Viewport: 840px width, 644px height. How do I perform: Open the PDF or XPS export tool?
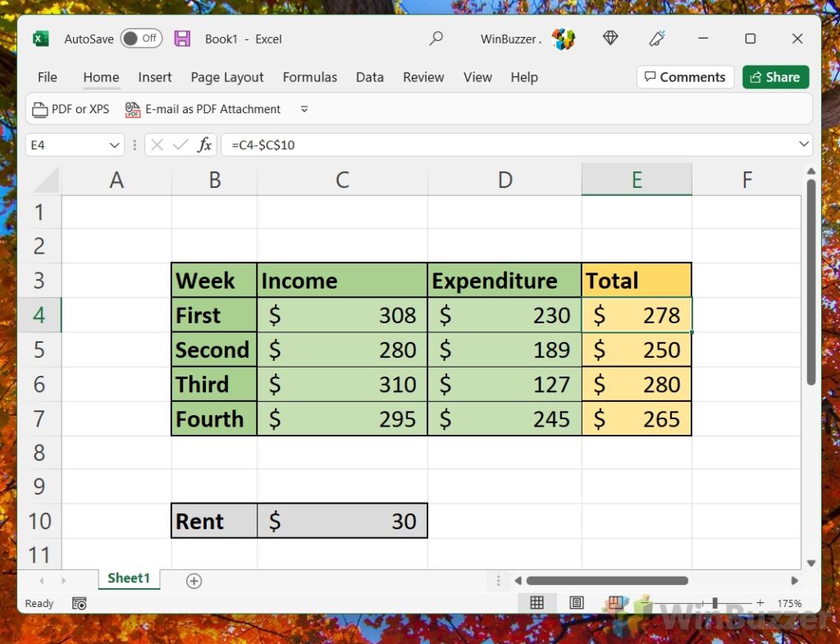point(71,108)
